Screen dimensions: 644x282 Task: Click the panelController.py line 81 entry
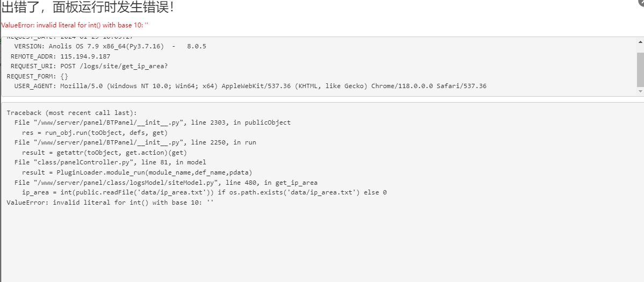110,163
